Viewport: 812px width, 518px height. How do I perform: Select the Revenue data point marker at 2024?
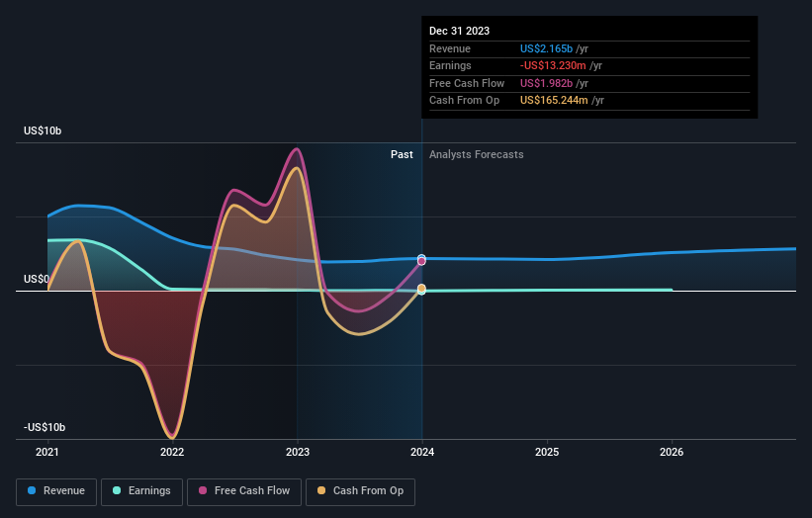tap(421, 258)
